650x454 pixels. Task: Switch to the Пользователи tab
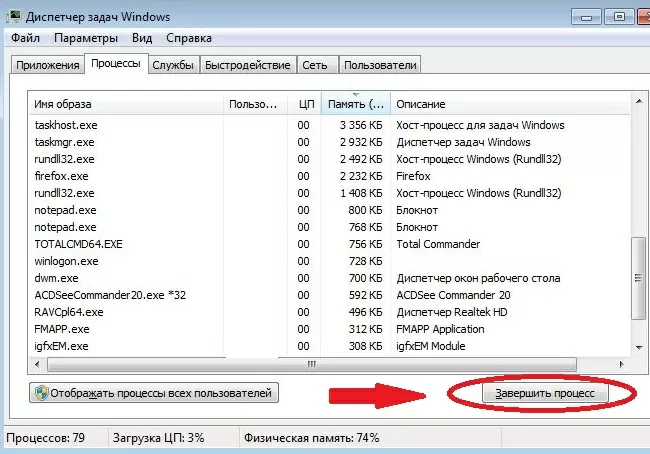coord(380,65)
